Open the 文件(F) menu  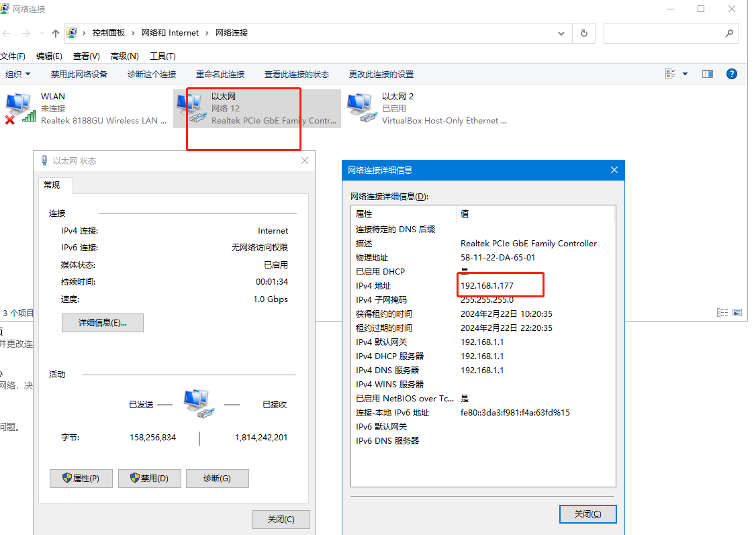pyautogui.click(x=13, y=56)
